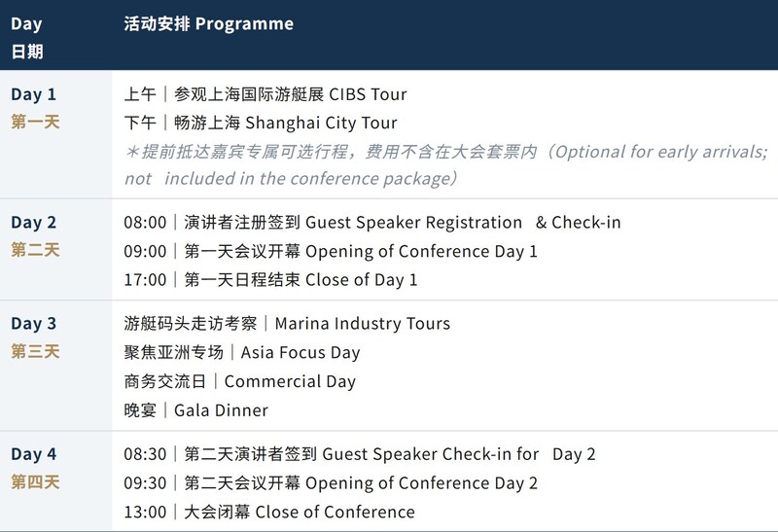
Task: Select the Asia Focus Day entry
Action: point(241,352)
